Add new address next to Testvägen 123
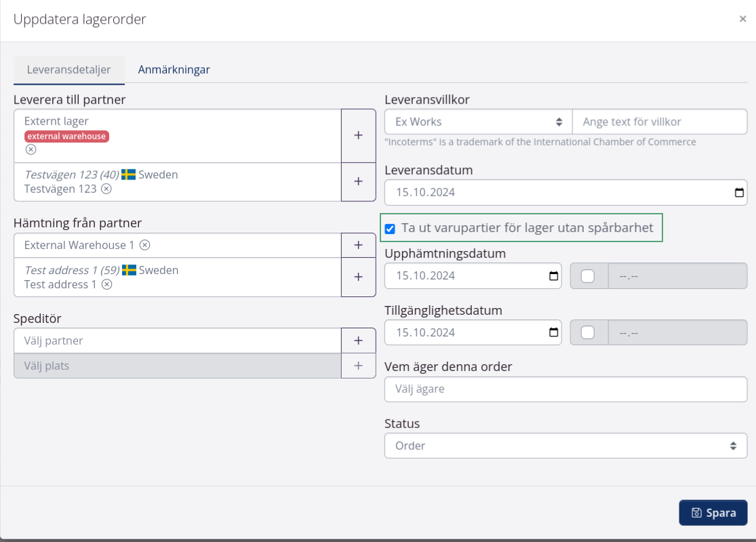This screenshot has width=756, height=542. [x=358, y=182]
